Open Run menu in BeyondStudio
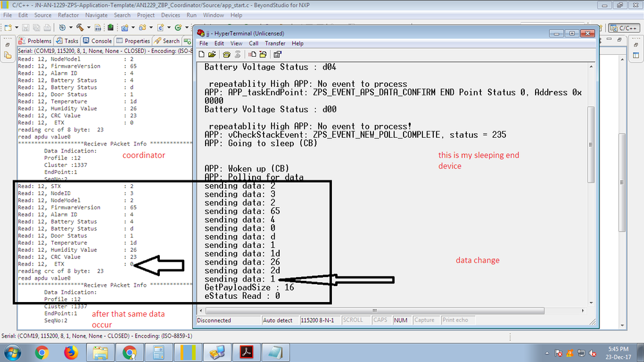644x362 pixels. click(191, 15)
